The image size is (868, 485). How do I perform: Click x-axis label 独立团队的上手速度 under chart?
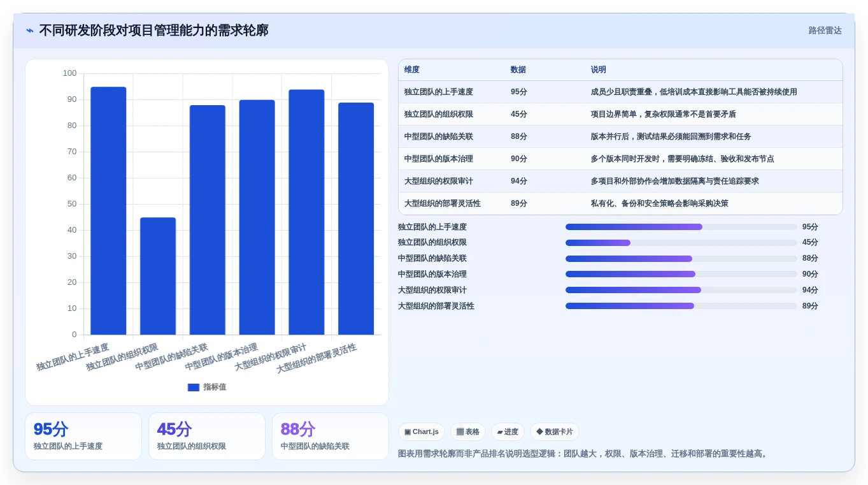73,357
